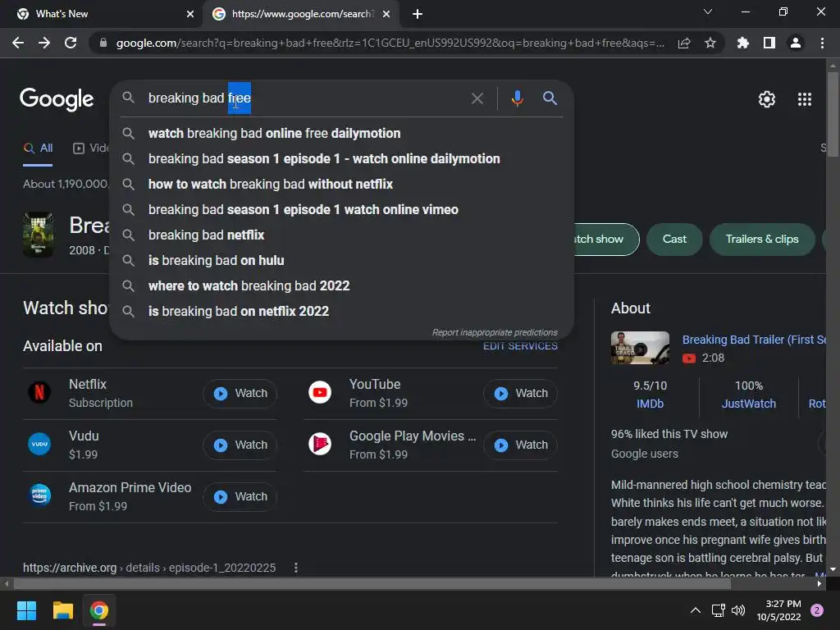Click Watch button for Netflix
Image resolution: width=840 pixels, height=630 pixels.
240,393
